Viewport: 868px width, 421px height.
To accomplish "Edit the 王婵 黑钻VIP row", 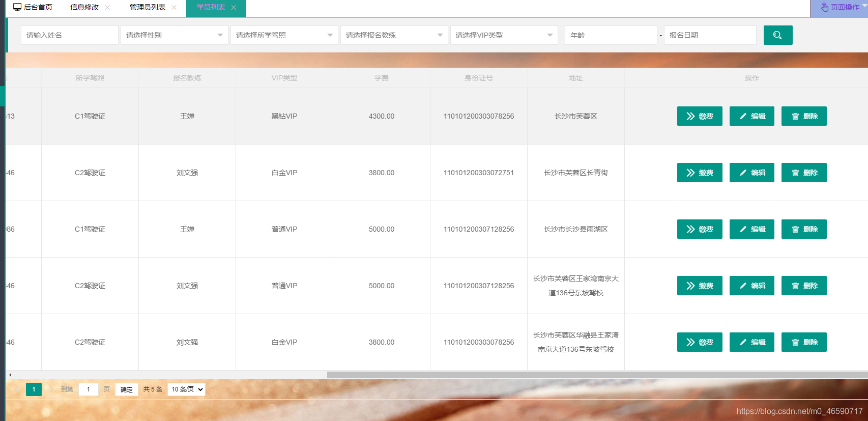I will (x=752, y=116).
